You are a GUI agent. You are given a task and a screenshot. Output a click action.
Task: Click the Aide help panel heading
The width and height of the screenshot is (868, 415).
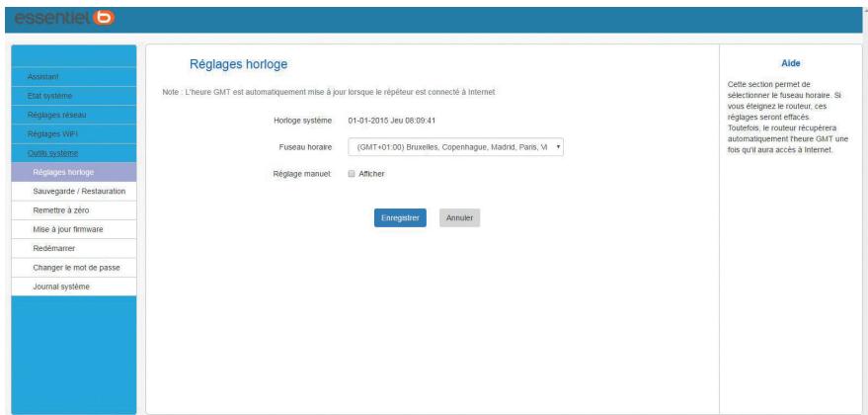click(x=790, y=62)
